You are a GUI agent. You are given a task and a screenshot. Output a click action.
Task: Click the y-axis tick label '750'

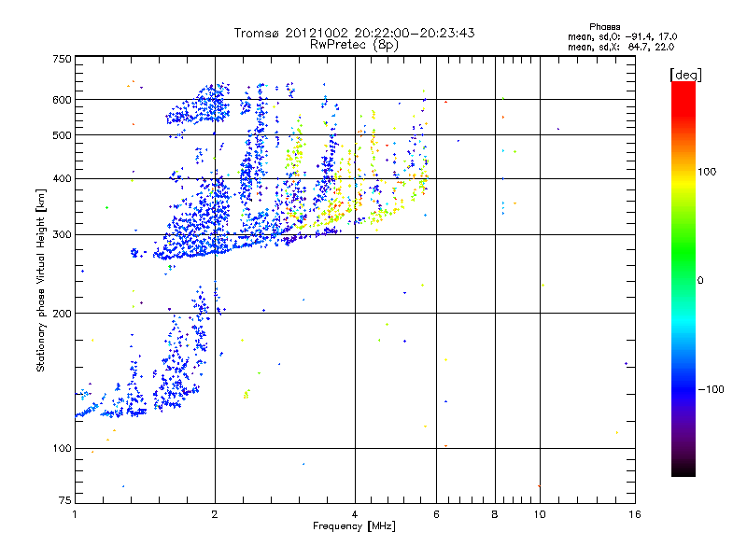click(x=63, y=59)
